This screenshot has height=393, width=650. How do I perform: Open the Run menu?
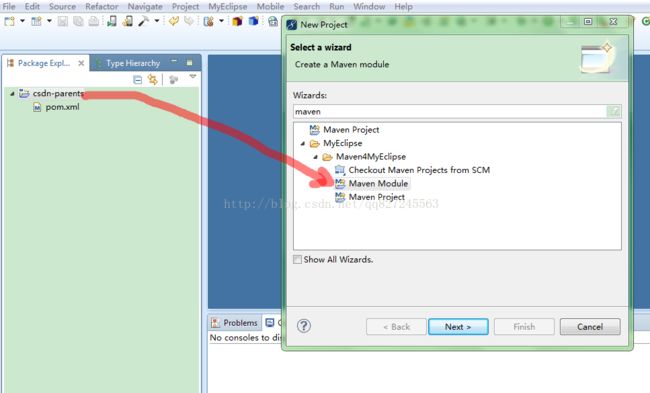tap(337, 7)
